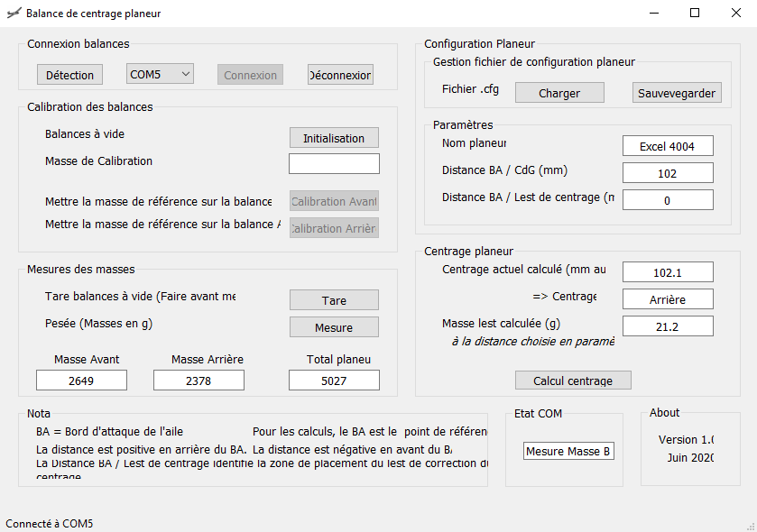Click the Tare button
This screenshot has height=532, width=757.
334,300
